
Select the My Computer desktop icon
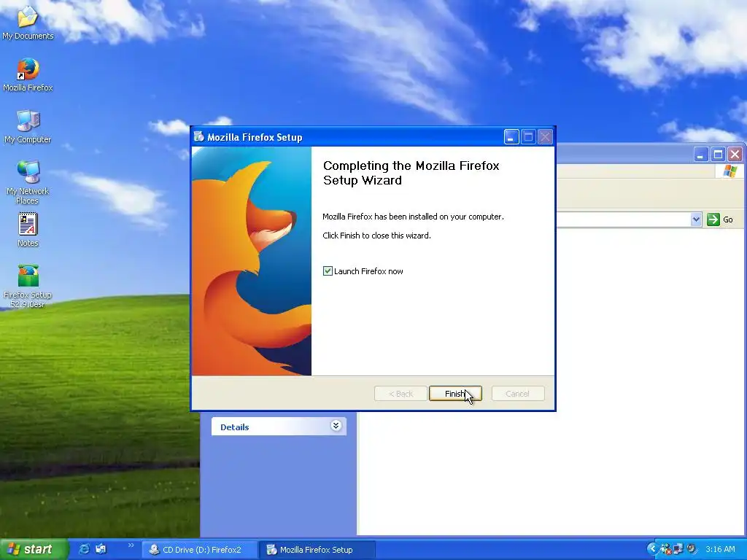pos(28,127)
